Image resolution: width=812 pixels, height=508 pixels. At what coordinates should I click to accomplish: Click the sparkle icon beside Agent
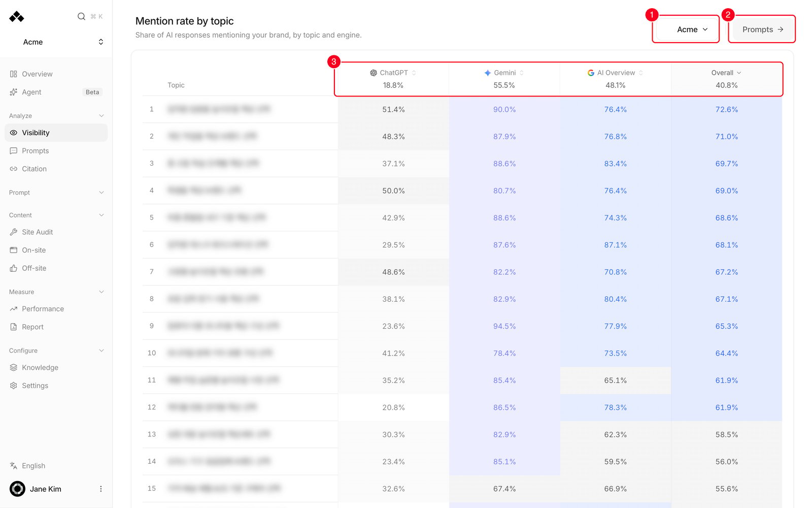[x=14, y=92]
